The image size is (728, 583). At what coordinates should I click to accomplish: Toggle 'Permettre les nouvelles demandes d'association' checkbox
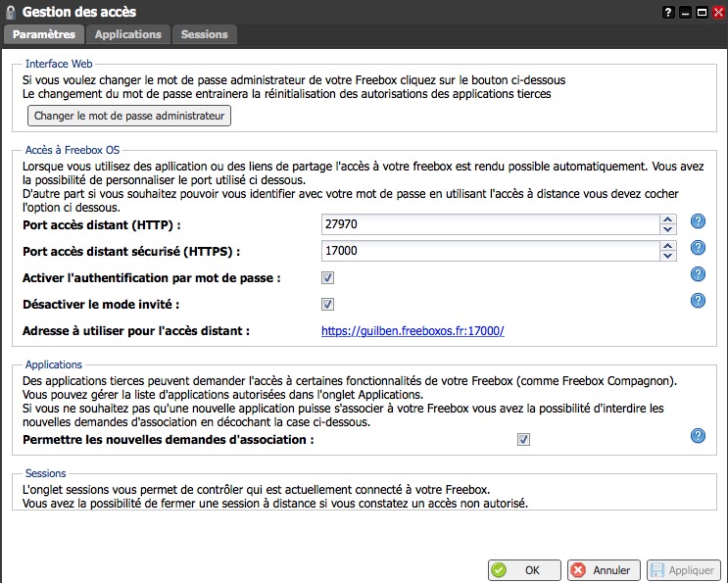(x=524, y=440)
